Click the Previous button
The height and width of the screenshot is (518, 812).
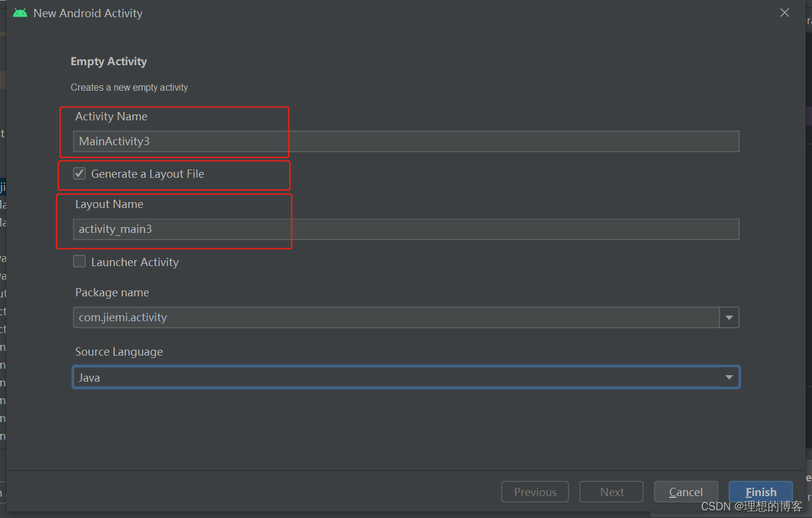(x=535, y=491)
